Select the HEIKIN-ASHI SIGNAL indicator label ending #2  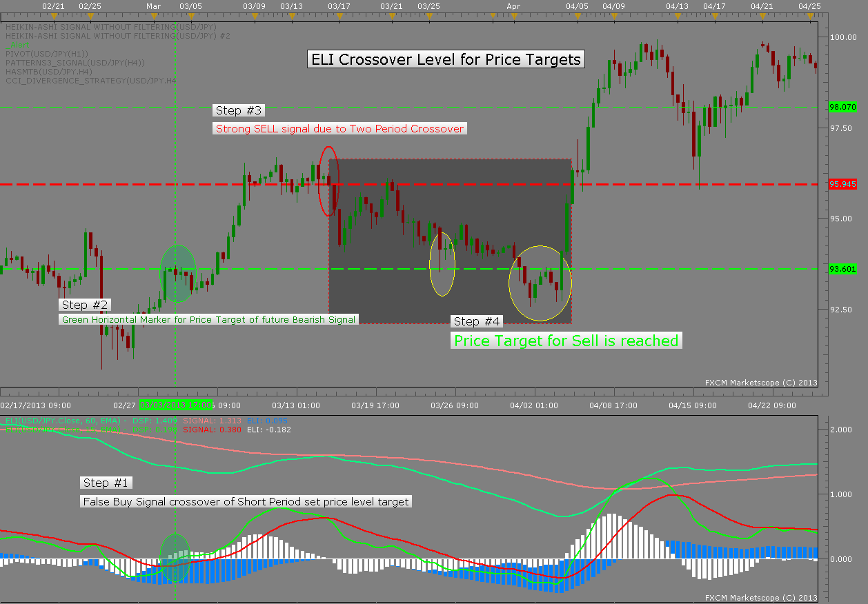[x=118, y=35]
